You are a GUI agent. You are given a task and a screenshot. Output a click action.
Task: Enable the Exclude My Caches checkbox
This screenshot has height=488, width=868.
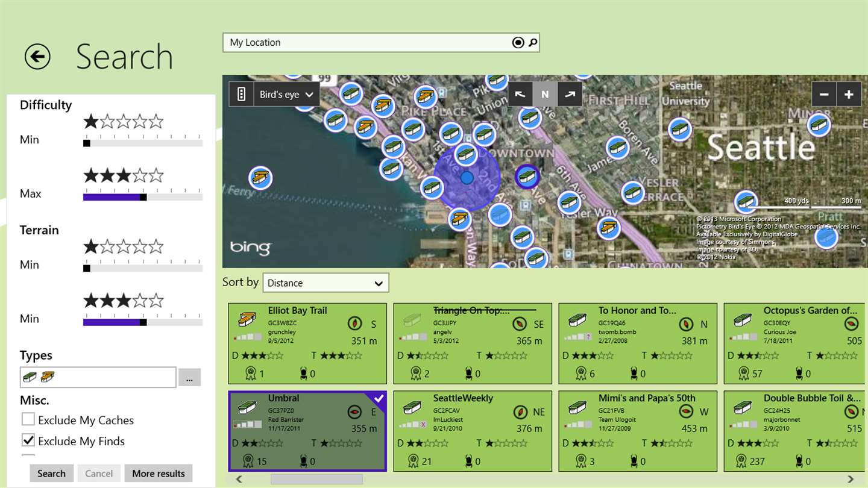point(28,419)
